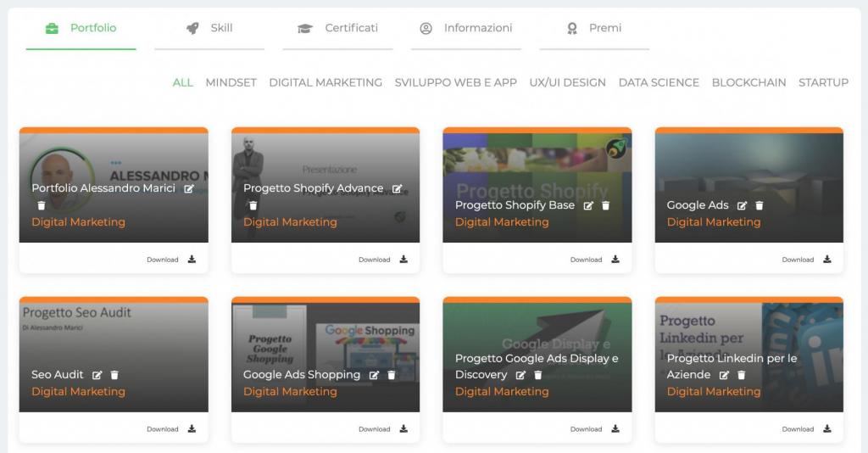Delete Google Ads Shopping with trash icon
This screenshot has width=868, height=453.
click(392, 375)
